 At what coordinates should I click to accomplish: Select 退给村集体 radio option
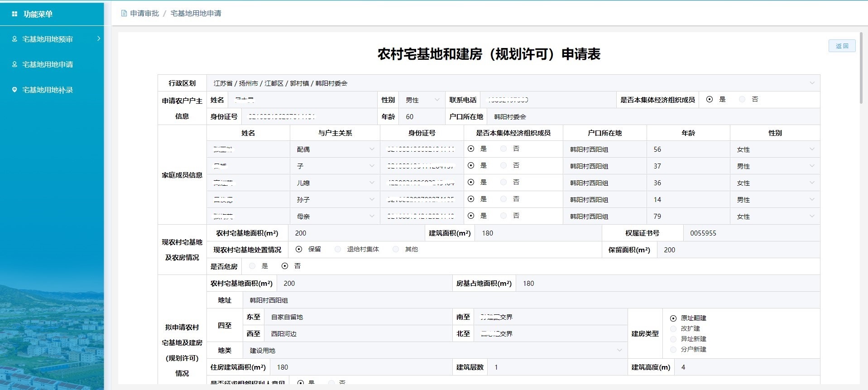338,250
